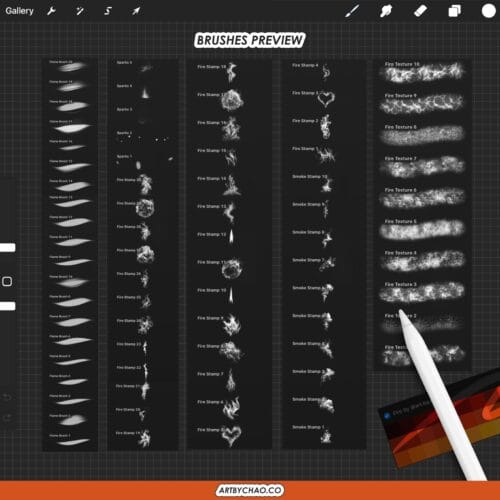Click the brush size slider handle
500x500 pixels.
coord(7,248)
